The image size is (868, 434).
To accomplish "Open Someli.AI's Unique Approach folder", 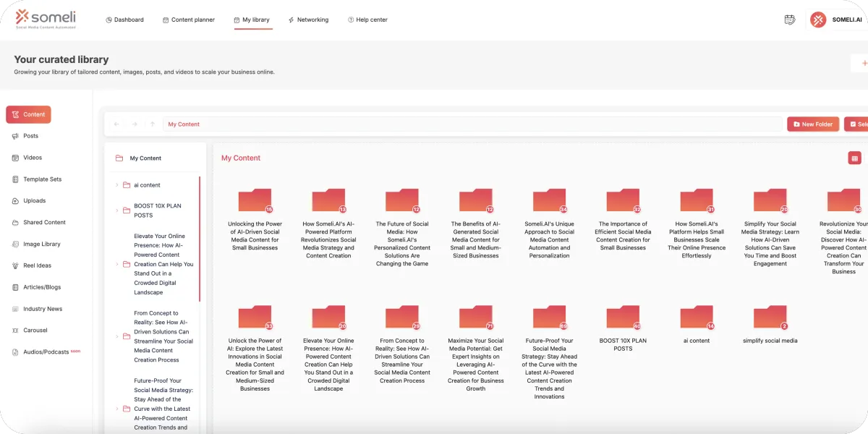I will click(549, 223).
